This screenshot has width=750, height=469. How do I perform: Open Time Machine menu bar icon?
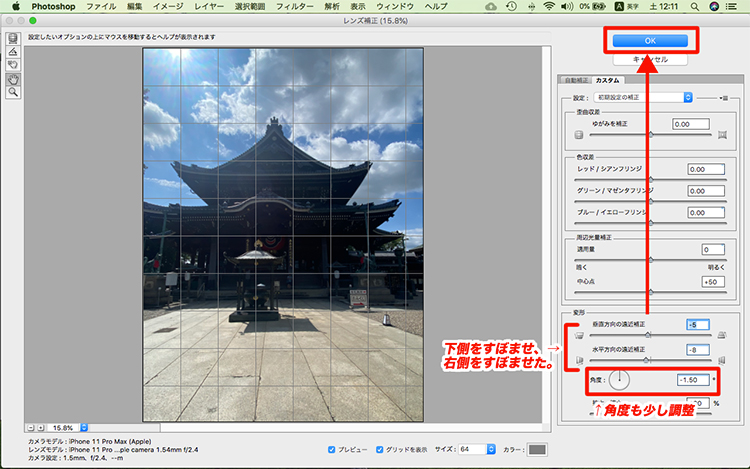pos(511,7)
